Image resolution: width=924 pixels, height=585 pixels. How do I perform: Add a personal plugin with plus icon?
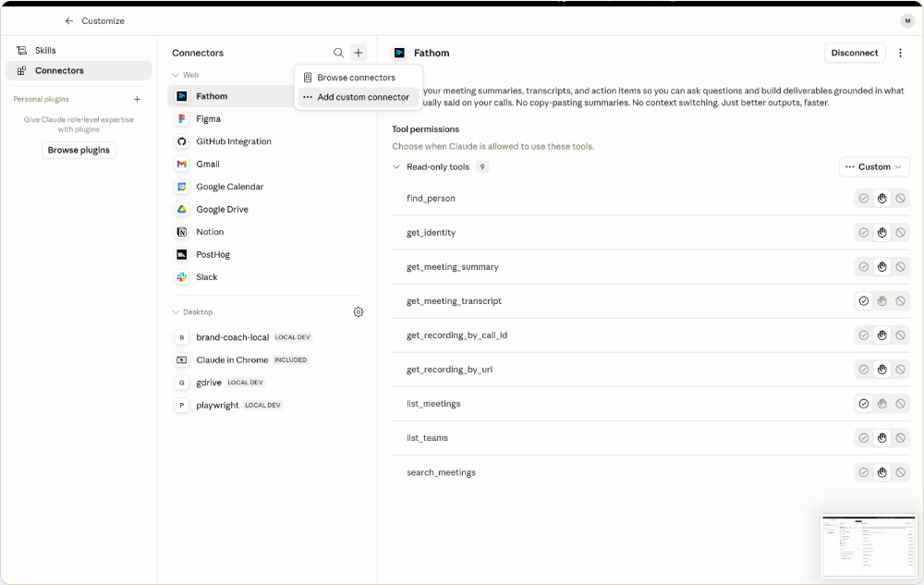[x=138, y=100]
